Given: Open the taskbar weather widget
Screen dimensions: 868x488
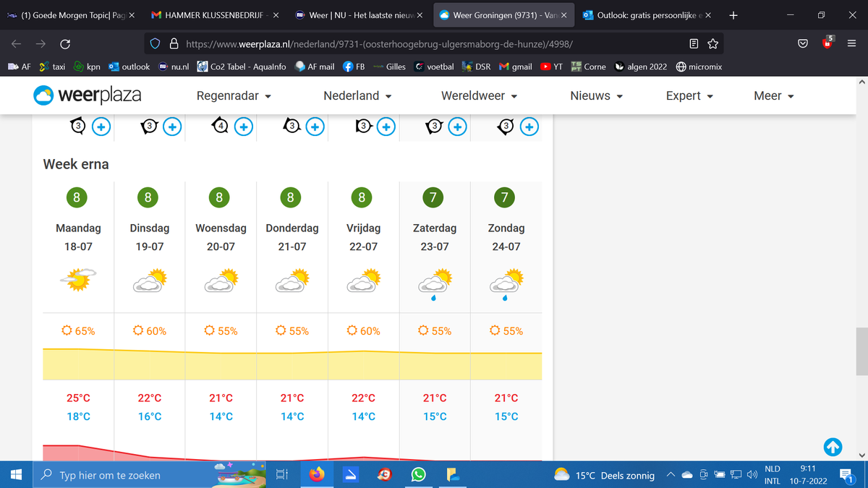Looking at the screenshot, I should [x=604, y=475].
